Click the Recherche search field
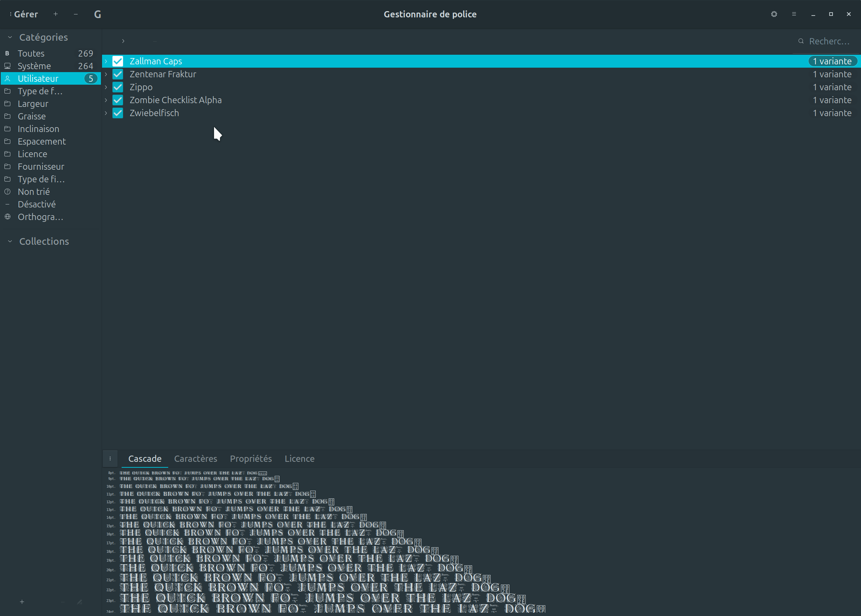This screenshot has width=861, height=616. point(829,41)
